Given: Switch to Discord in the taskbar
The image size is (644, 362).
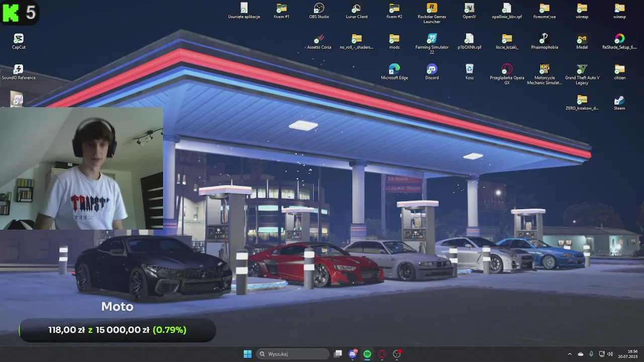Looking at the screenshot, I should pos(353,354).
